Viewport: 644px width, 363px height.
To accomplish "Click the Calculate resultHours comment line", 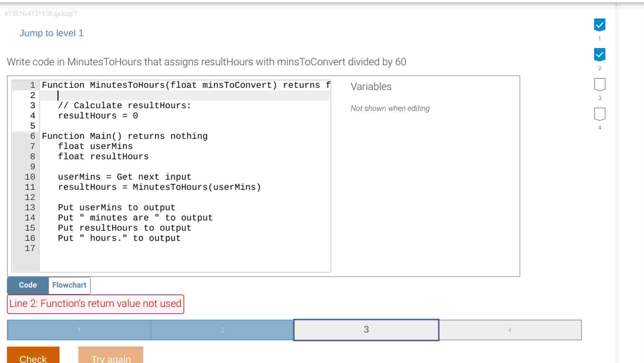I will point(124,106).
